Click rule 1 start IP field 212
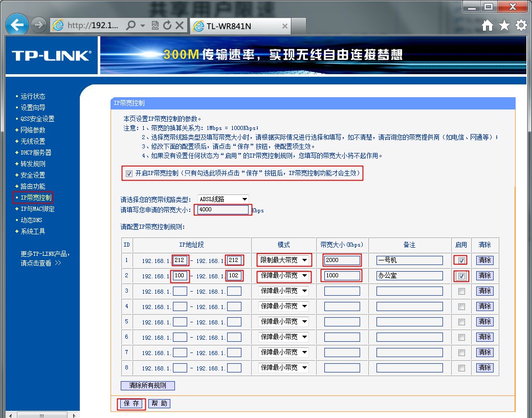The image size is (532, 418). coord(180,260)
